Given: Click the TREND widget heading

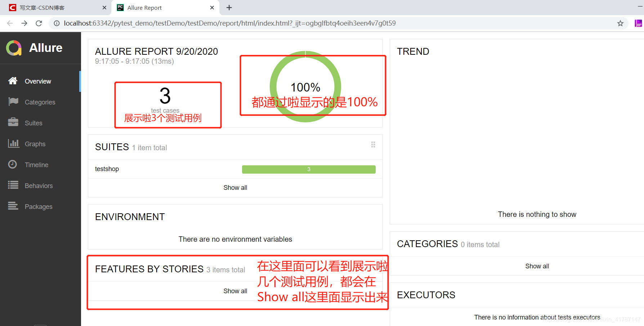Looking at the screenshot, I should click(x=413, y=52).
